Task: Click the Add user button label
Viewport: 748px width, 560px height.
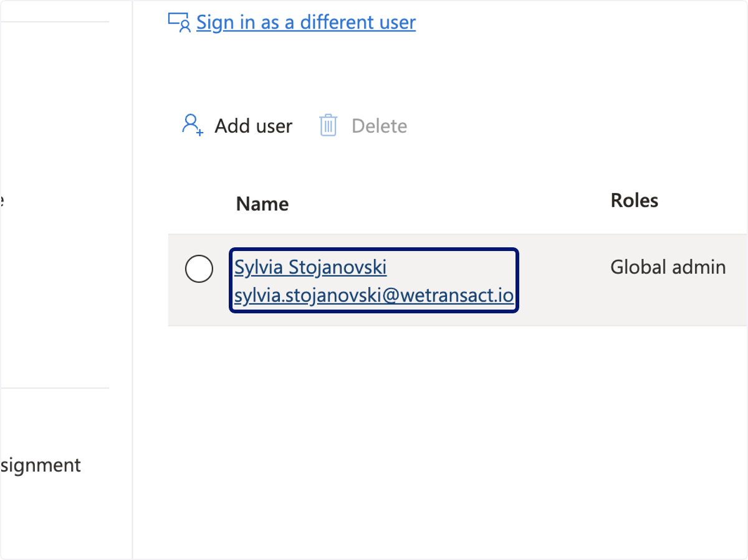Action: pyautogui.click(x=254, y=126)
